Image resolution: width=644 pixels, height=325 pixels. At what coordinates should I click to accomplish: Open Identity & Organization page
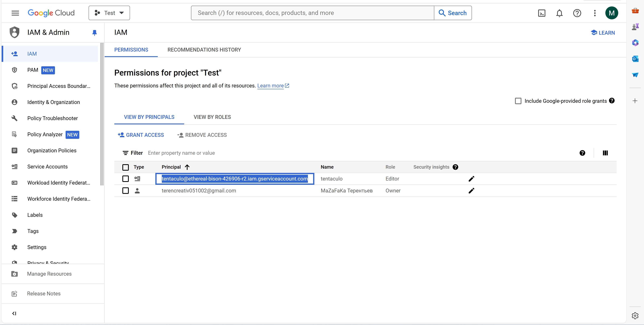pyautogui.click(x=50, y=102)
